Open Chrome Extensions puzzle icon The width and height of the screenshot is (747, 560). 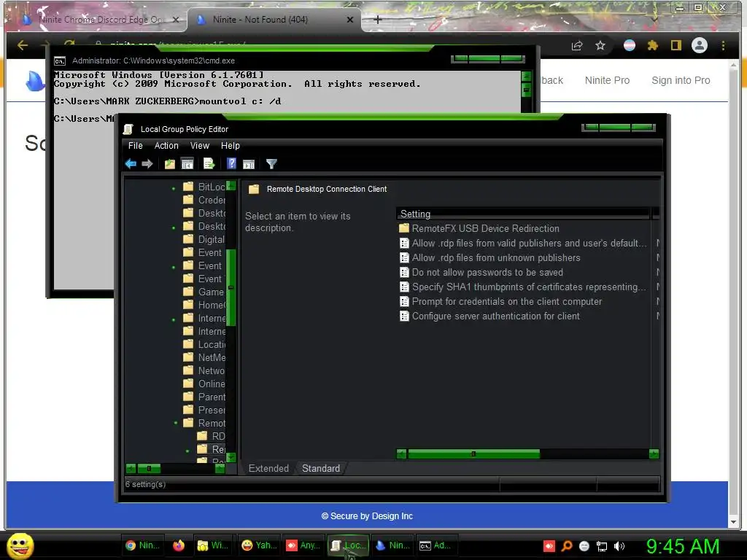point(652,46)
